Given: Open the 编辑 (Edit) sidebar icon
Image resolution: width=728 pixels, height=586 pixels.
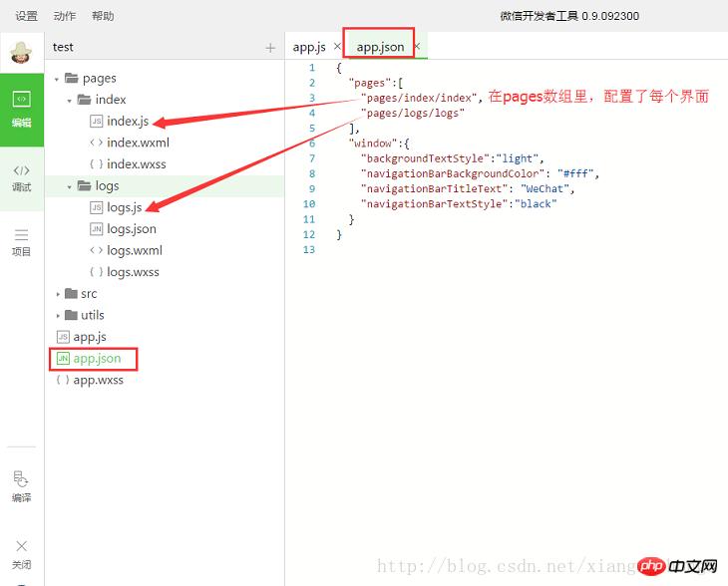Looking at the screenshot, I should (21, 108).
